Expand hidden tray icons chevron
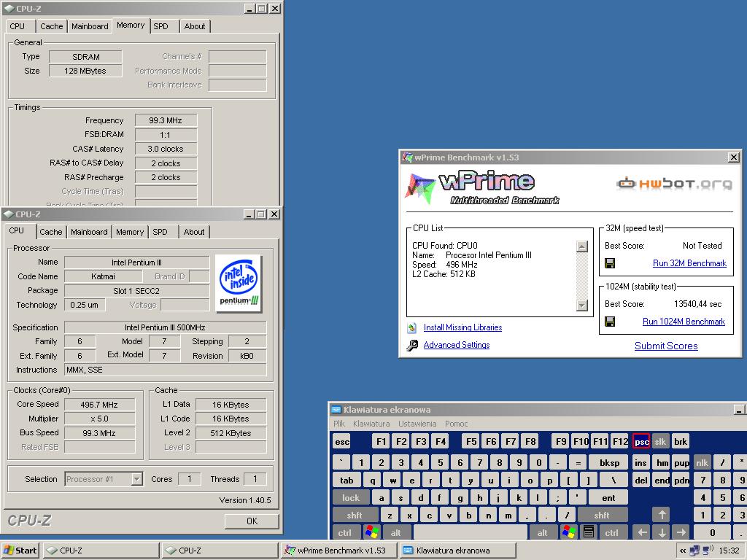This screenshot has width=747, height=560. 683,551
